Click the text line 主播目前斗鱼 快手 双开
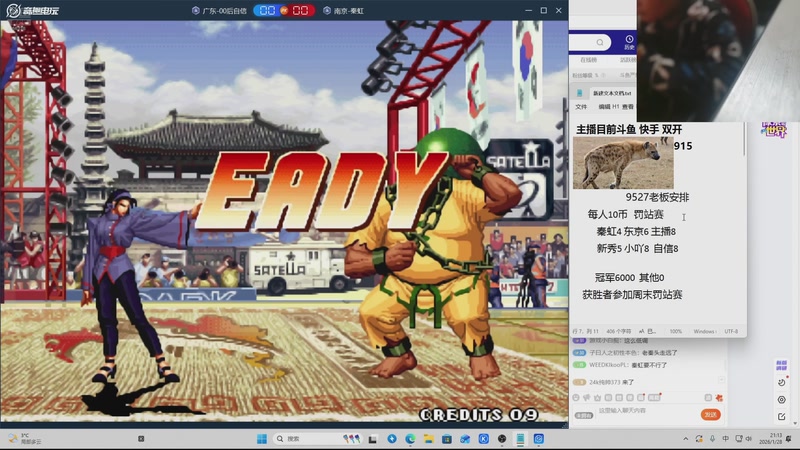The image size is (800, 450). 629,130
